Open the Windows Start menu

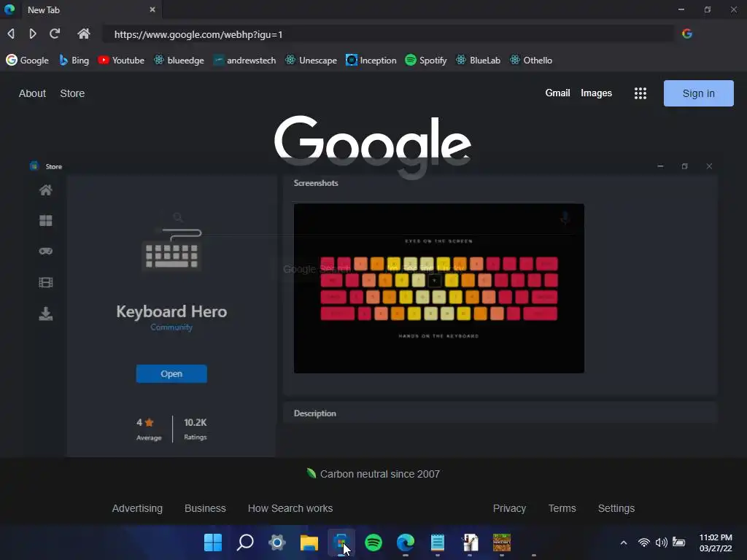click(213, 542)
